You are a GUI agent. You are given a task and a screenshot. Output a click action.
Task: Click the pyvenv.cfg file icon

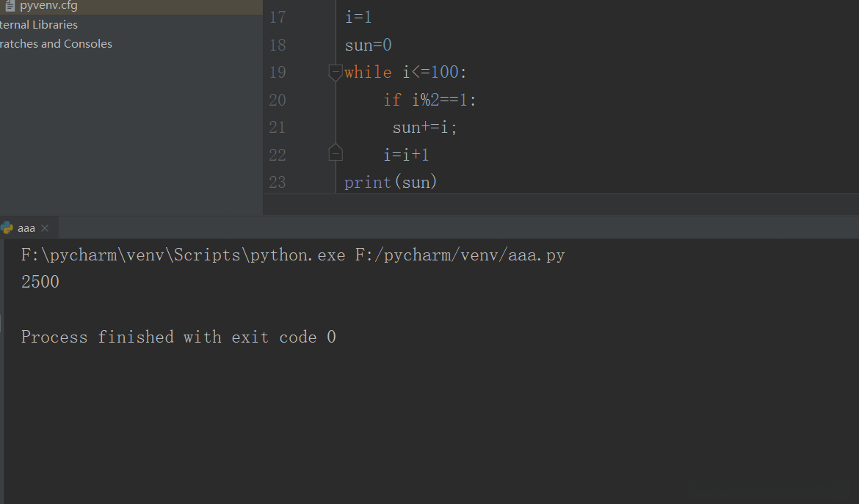(x=10, y=6)
